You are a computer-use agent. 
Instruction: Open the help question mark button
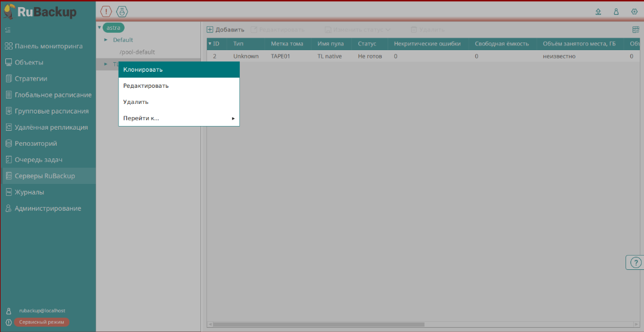pos(636,262)
